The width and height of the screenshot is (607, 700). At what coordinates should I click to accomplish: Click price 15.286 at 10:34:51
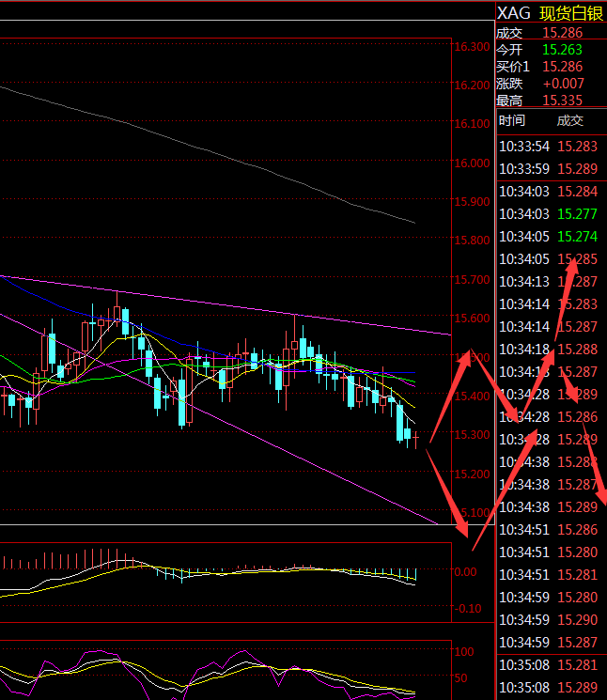coord(578,530)
